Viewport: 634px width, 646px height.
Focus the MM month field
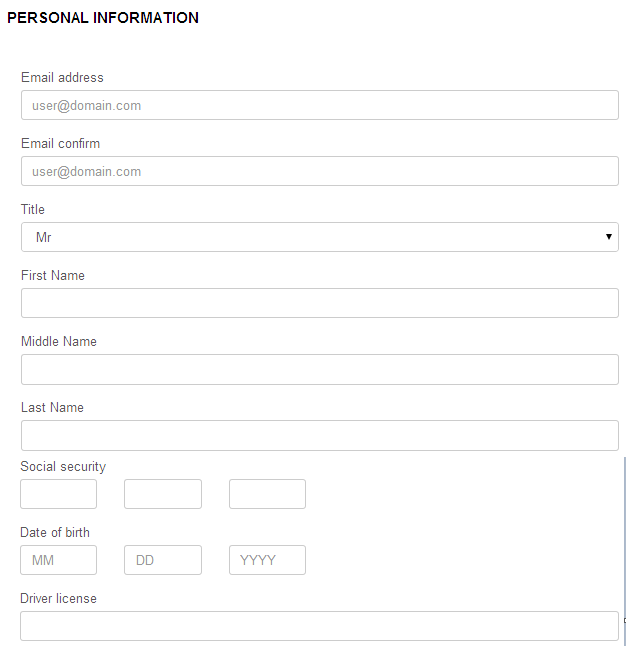[x=58, y=560]
